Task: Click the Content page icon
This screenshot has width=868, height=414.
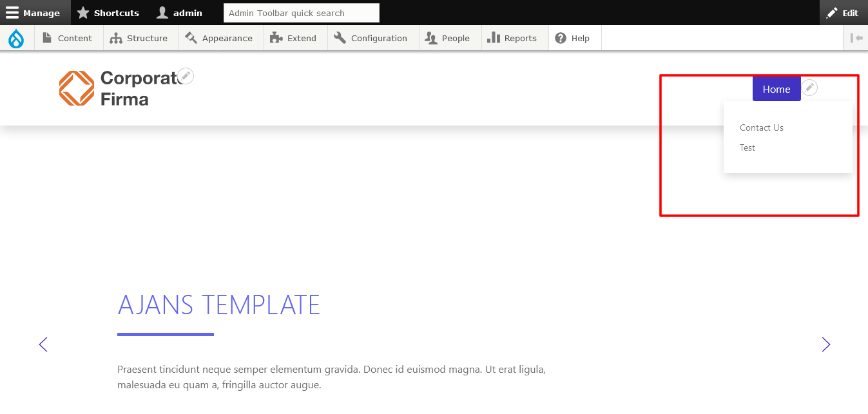Action: [48, 38]
